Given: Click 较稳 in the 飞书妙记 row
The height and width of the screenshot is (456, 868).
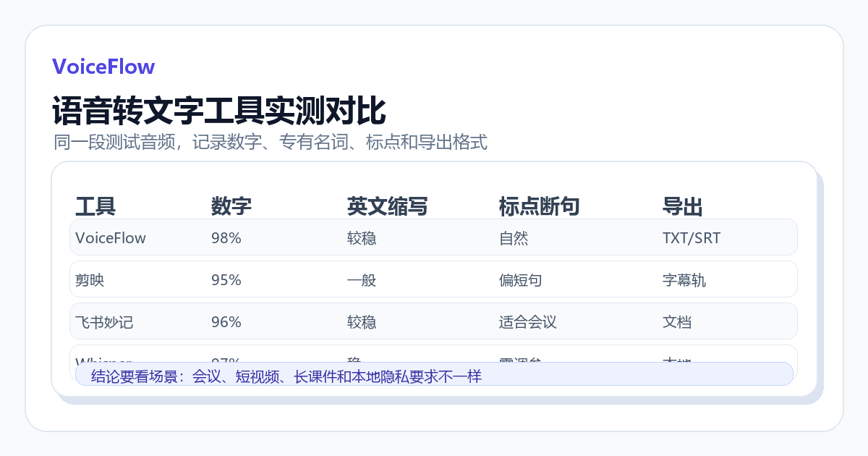Looking at the screenshot, I should [362, 321].
